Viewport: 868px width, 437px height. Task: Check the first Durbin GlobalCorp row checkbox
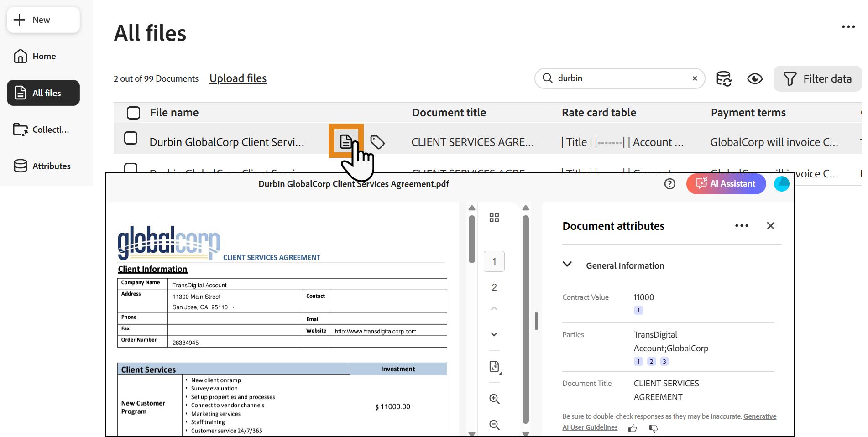click(x=131, y=138)
